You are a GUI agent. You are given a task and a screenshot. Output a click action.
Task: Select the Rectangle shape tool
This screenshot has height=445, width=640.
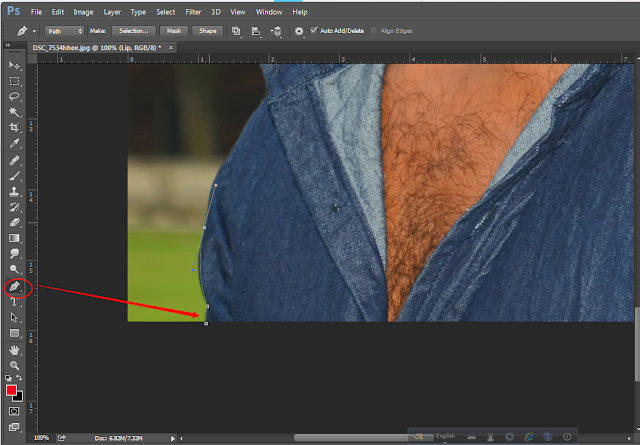[14, 333]
